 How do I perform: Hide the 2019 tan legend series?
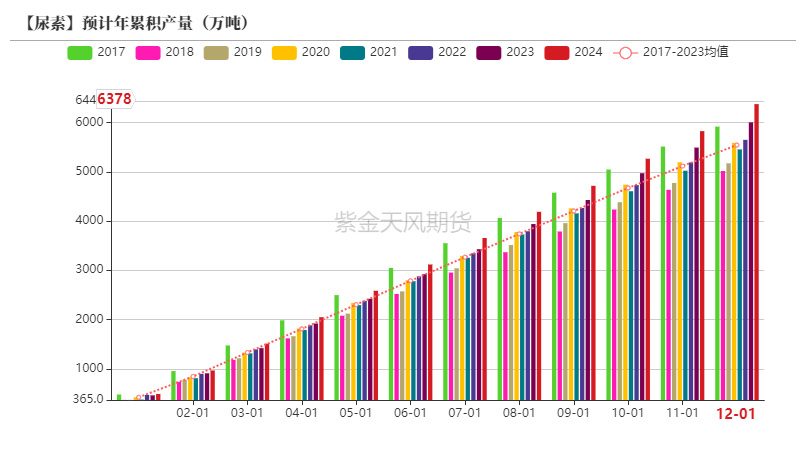[216, 53]
